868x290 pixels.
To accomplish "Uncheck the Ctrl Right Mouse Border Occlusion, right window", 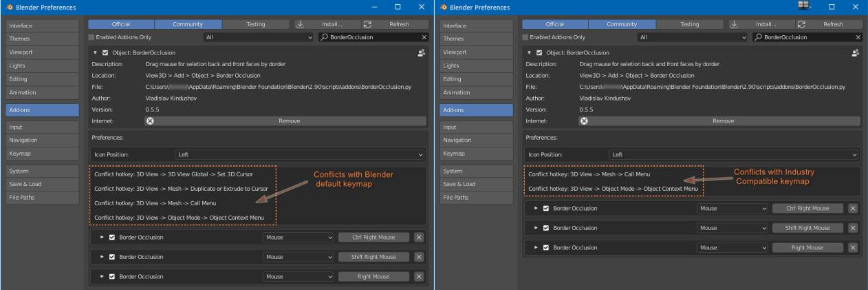I will point(546,208).
